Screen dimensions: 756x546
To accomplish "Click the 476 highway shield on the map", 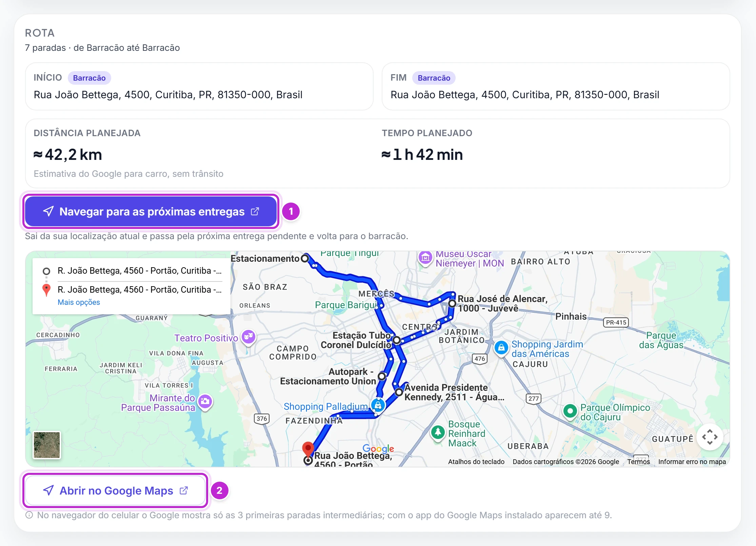I will click(480, 359).
